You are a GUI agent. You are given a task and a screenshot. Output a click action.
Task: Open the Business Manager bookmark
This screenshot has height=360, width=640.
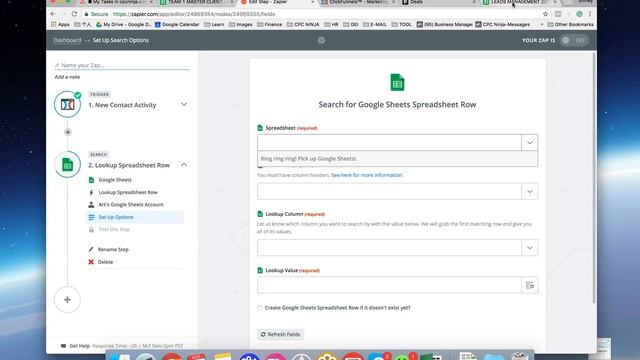coord(444,24)
